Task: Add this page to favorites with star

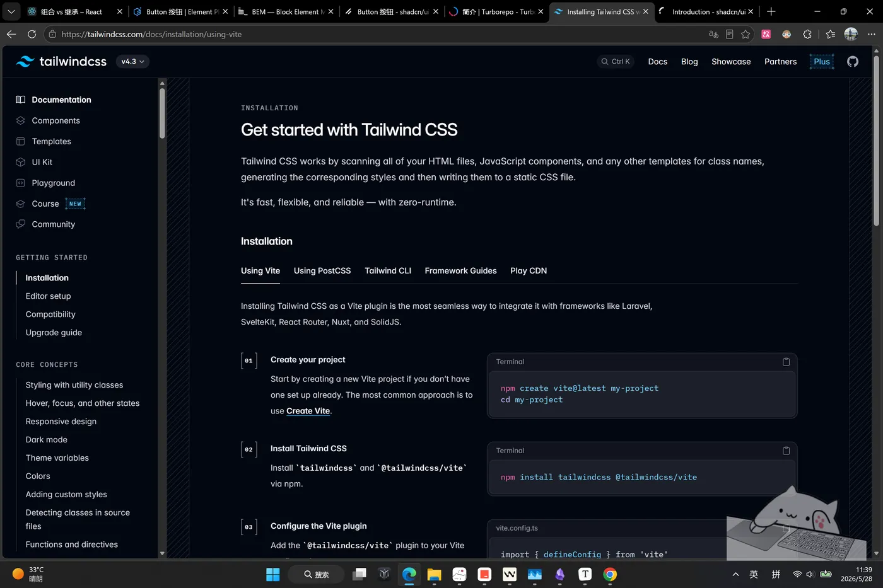Action: point(746,34)
